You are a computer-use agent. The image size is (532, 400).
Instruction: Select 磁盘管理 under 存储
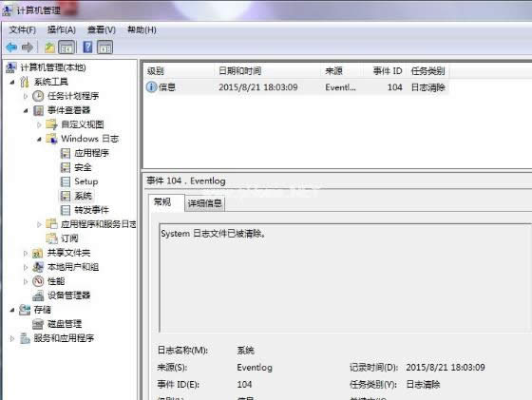click(65, 324)
